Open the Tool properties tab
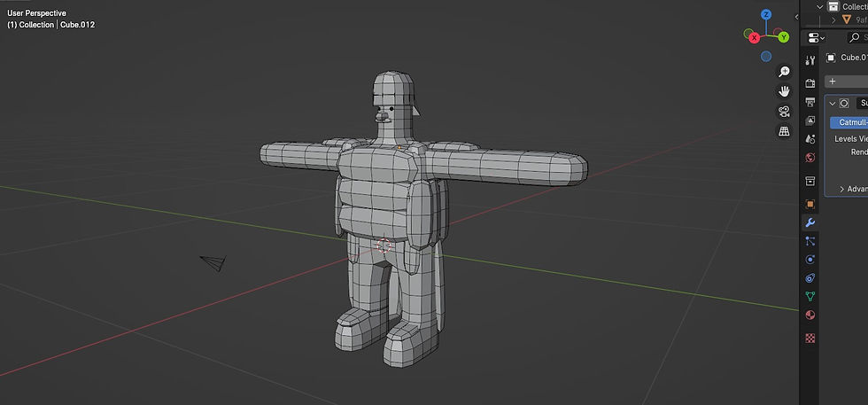The image size is (868, 405). click(x=810, y=60)
